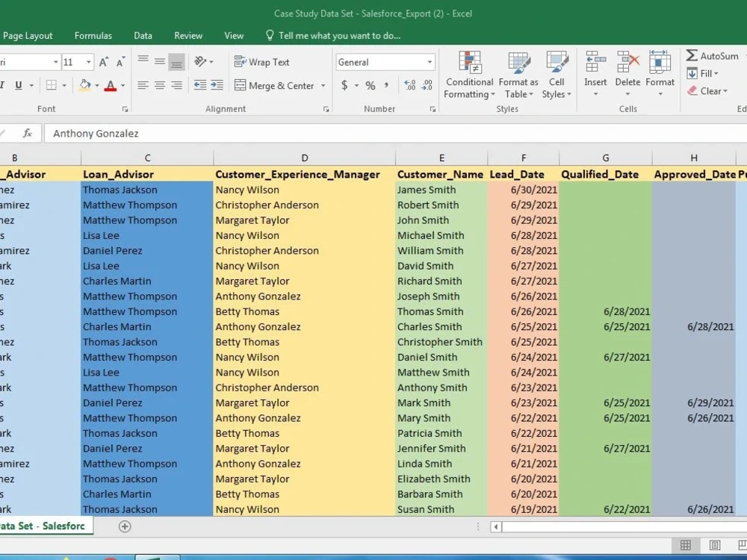This screenshot has height=560, width=747.
Task: Select column G header
Action: click(x=606, y=158)
